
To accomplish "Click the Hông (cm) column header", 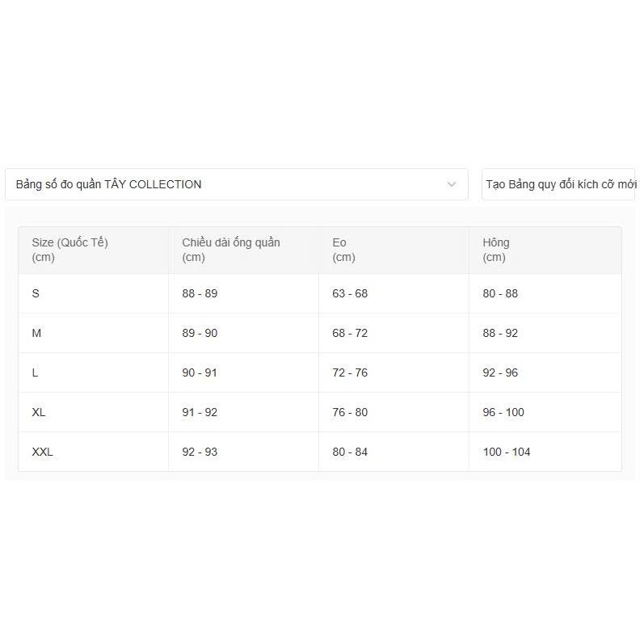I will coord(495,250).
